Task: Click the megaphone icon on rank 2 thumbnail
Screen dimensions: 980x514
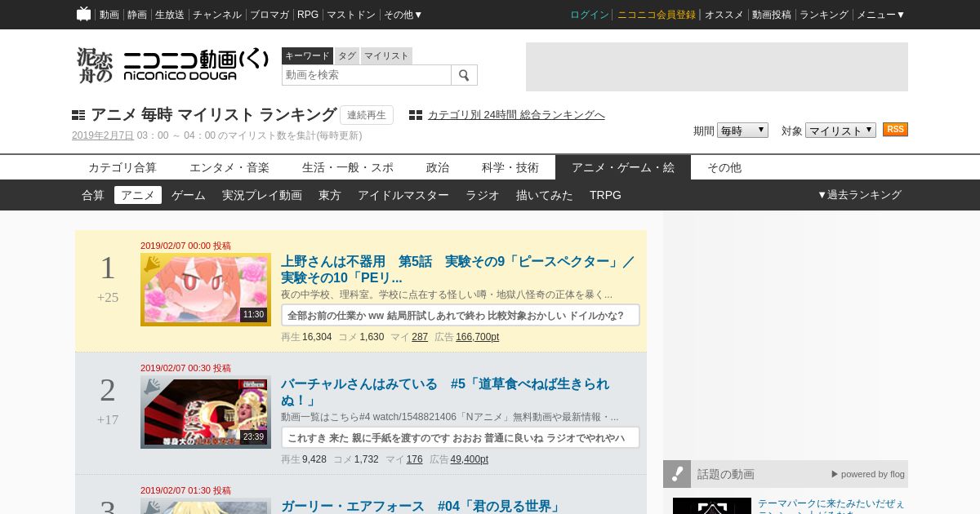Action: tap(152, 387)
